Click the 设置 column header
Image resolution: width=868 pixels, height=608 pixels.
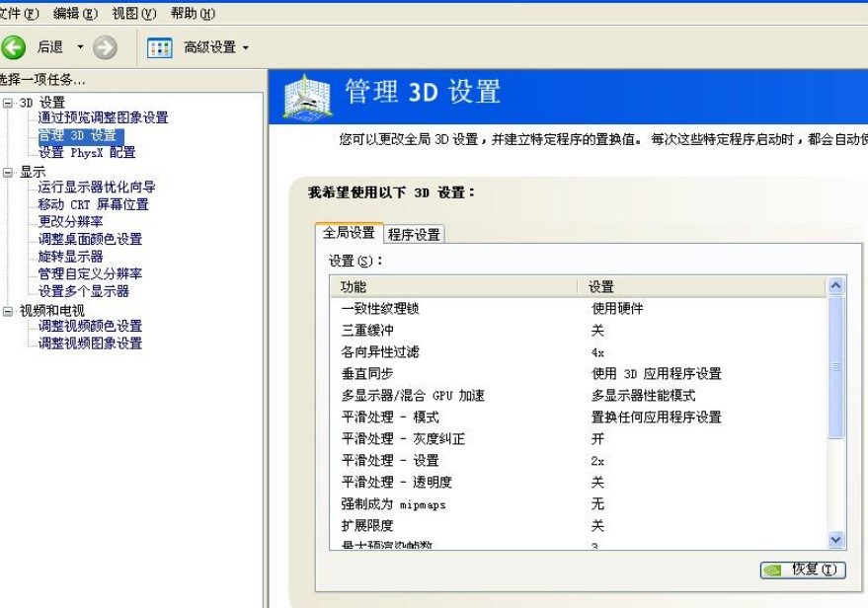(702, 287)
